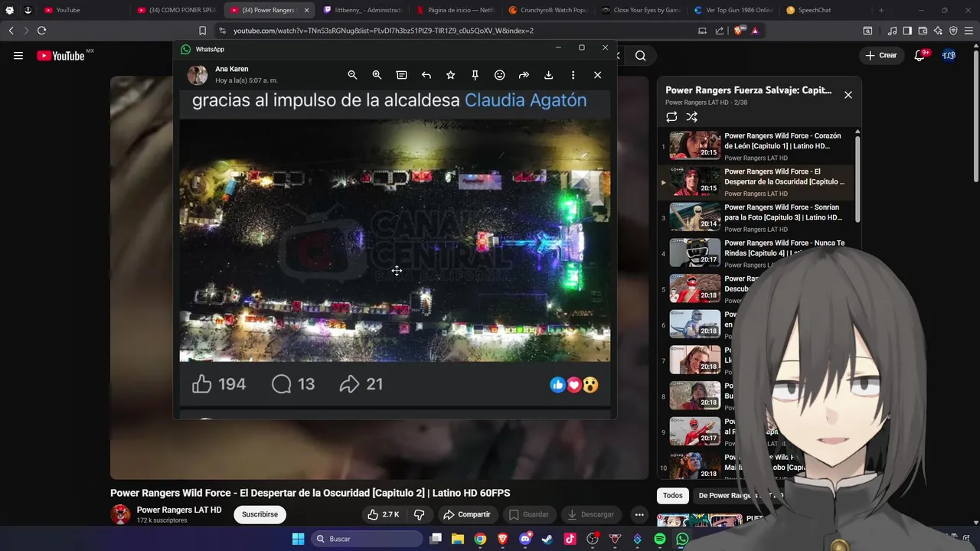Click the Guardar button
Screen dimensions: 980x551
point(529,514)
